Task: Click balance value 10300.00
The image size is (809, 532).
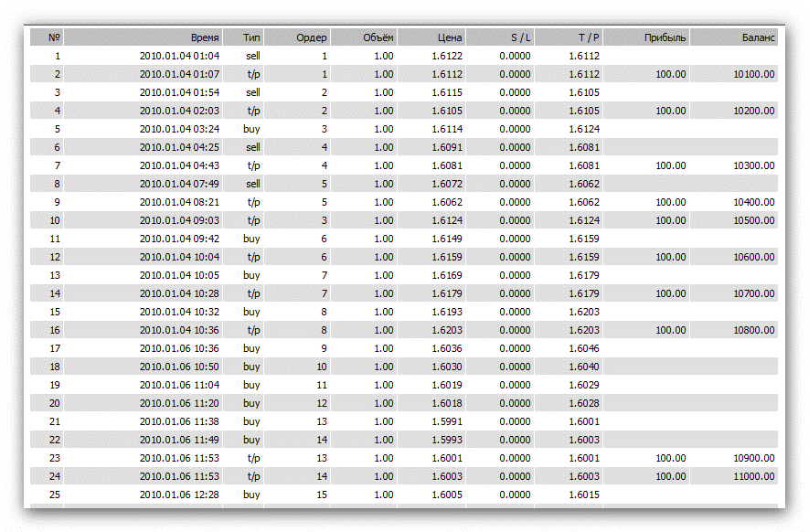Action: (x=754, y=165)
